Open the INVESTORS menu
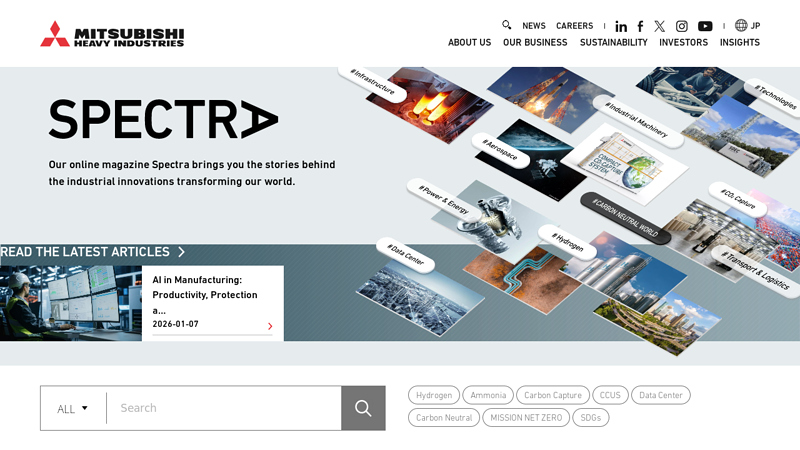Viewport: 800px width, 450px height. (x=683, y=42)
